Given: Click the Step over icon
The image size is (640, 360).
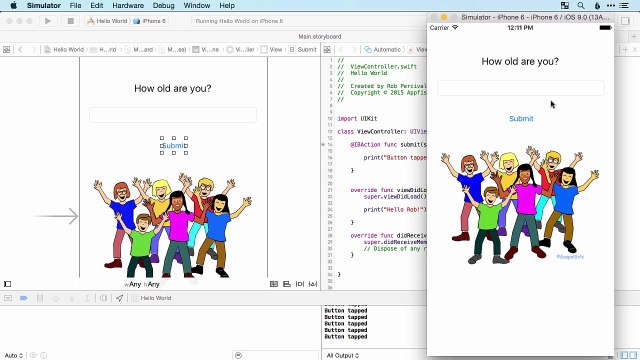Looking at the screenshot, I should pos(56,298).
